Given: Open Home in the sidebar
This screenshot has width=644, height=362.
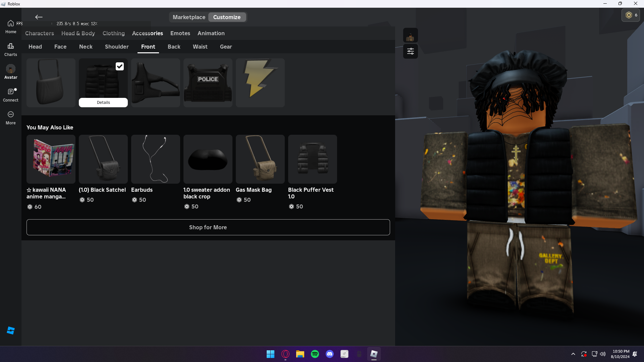Looking at the screenshot, I should [x=11, y=26].
